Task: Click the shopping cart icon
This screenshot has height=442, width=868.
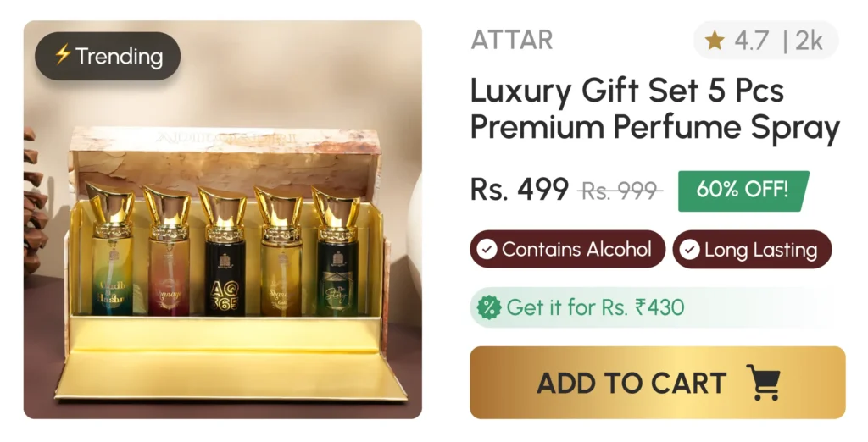Action: click(763, 382)
